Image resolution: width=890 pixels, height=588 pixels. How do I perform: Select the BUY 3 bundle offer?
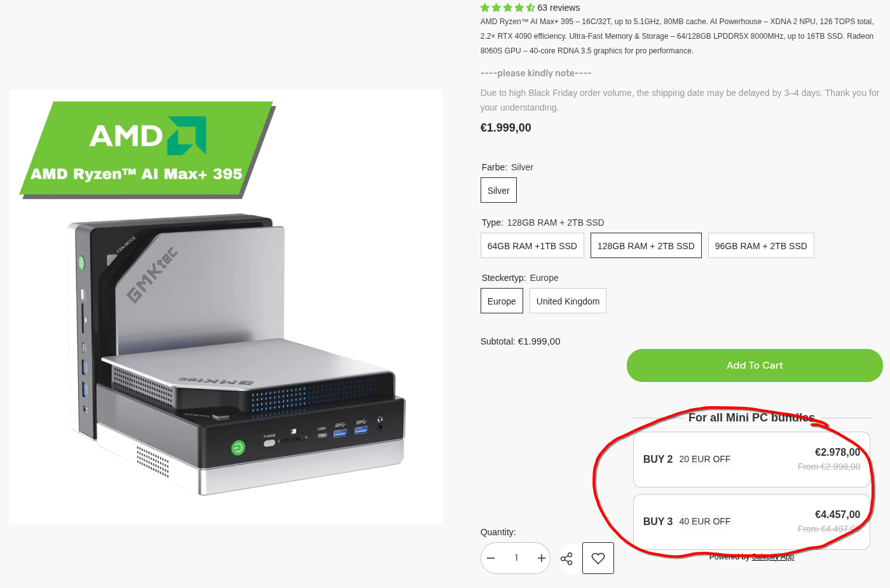pos(751,522)
